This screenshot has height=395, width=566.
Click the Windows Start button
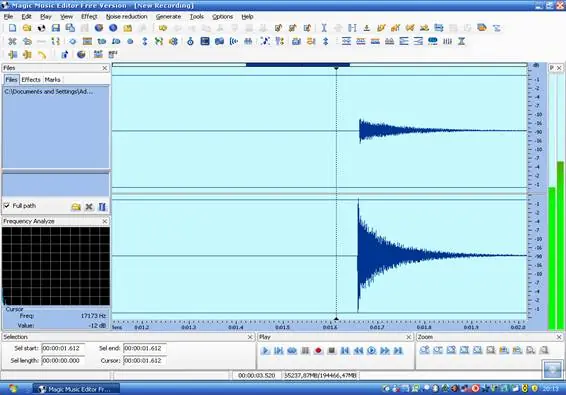(x=13, y=389)
